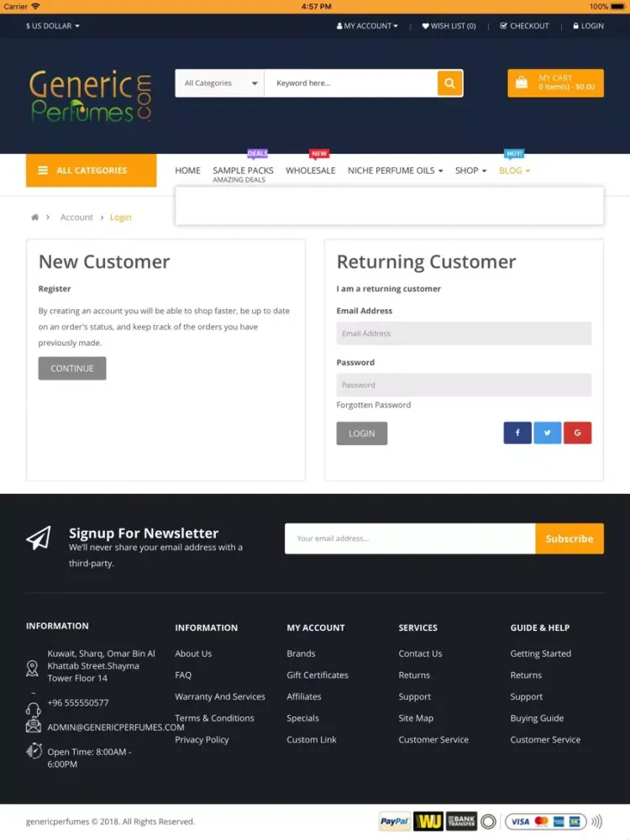This screenshot has width=630, height=840.
Task: Click the Facebook login icon
Action: pos(517,433)
